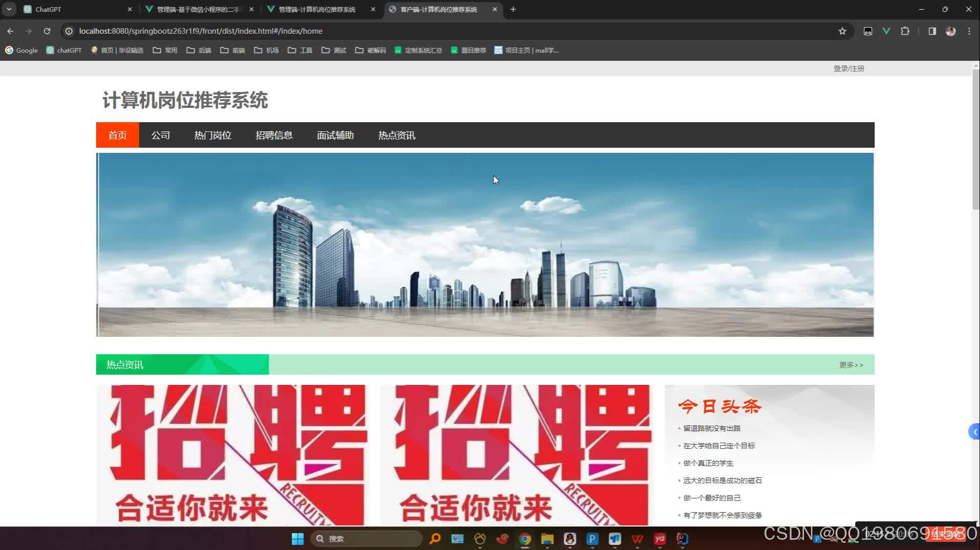Click the GitHub octicon extension in toolbar
The width and height of the screenshot is (980, 550).
click(x=867, y=31)
